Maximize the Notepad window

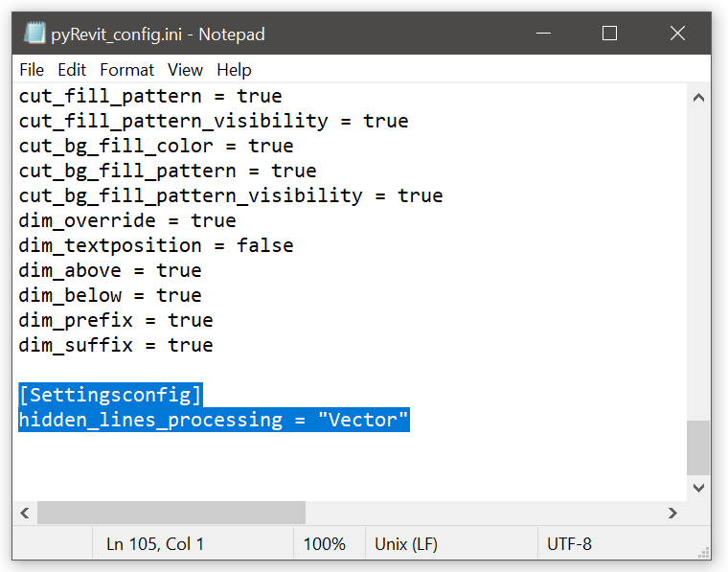[x=609, y=34]
